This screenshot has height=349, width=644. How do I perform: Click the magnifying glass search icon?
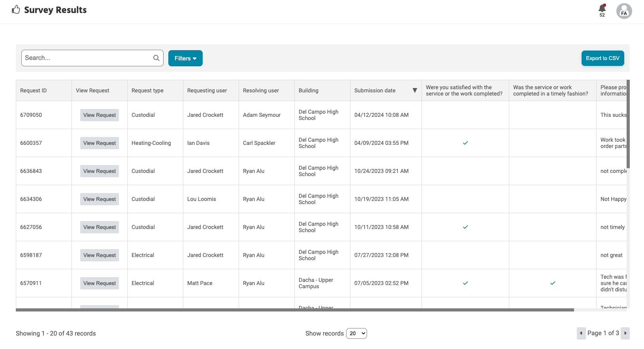pos(156,58)
